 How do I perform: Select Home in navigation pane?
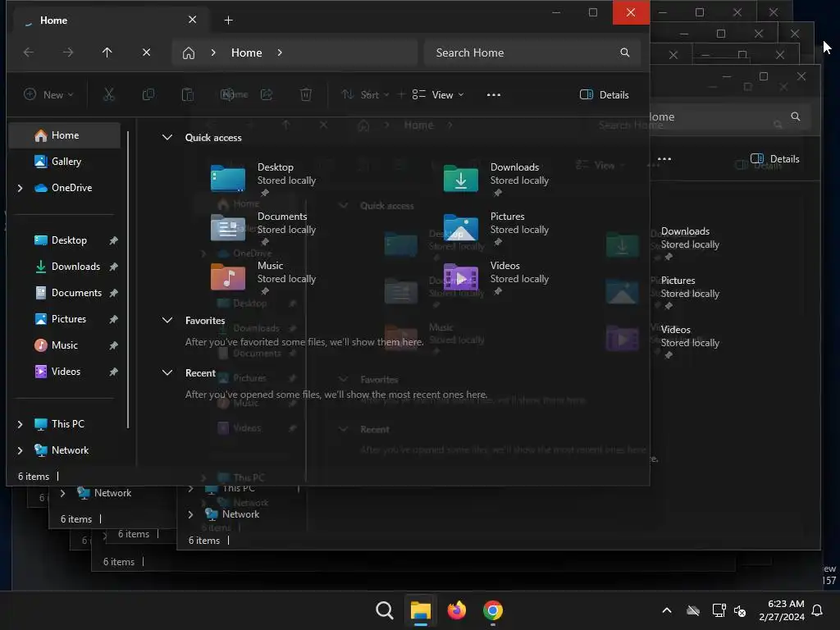64,135
